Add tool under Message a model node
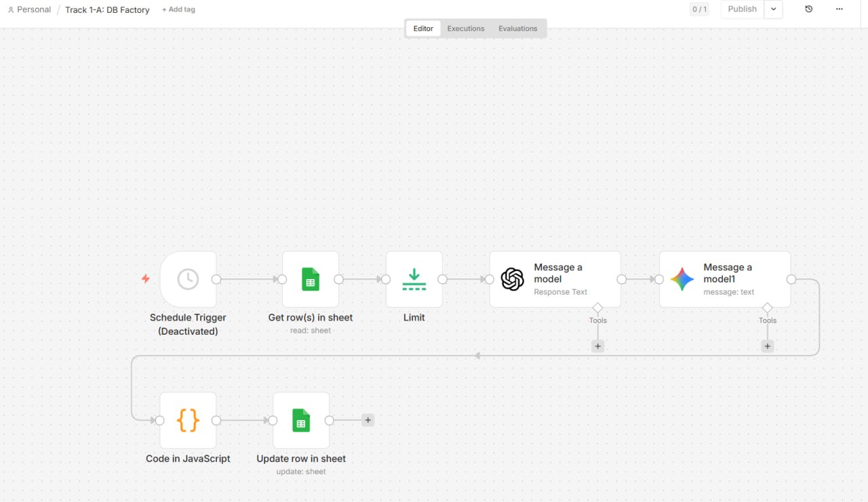The width and height of the screenshot is (868, 502). click(597, 346)
